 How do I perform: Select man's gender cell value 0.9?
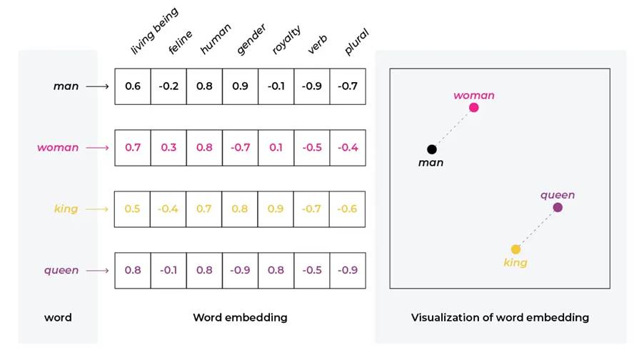point(241,86)
